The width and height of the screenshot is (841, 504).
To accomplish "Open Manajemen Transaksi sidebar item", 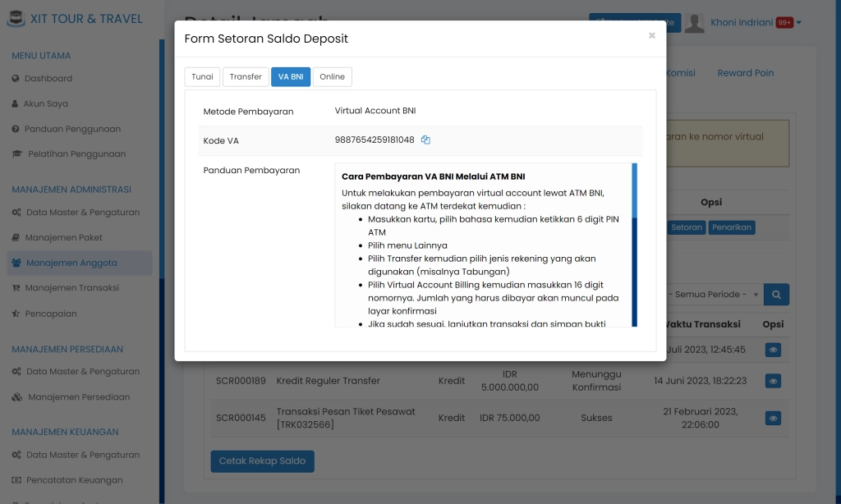I will 71,288.
